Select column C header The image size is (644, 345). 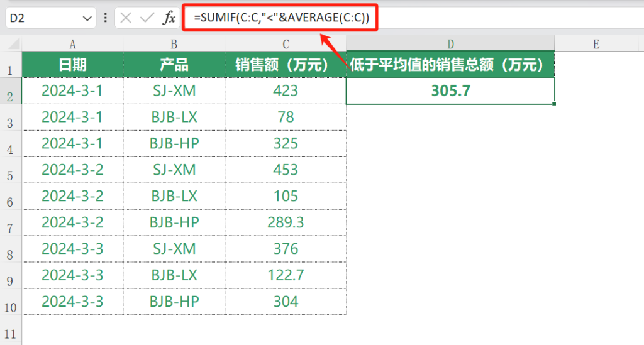tap(286, 43)
